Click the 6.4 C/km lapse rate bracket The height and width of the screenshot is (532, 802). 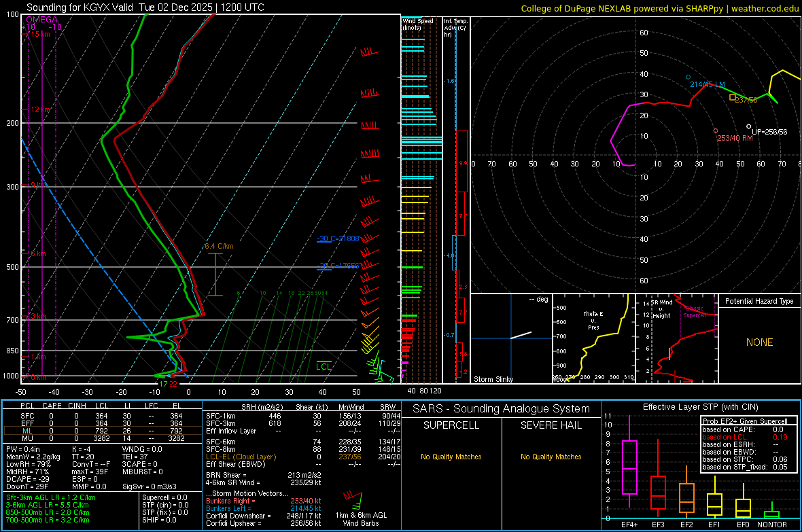tap(215, 274)
